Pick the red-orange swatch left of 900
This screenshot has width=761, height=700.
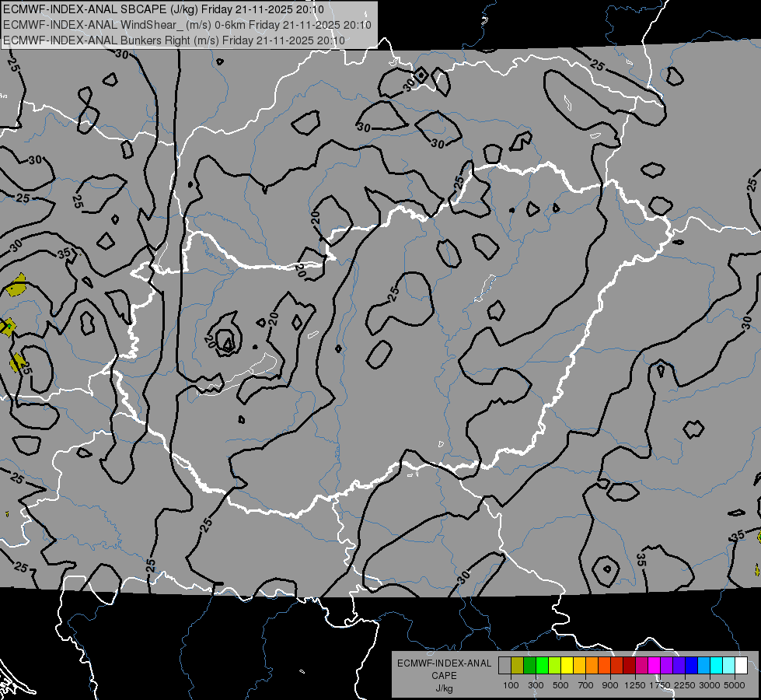pyautogui.click(x=604, y=665)
